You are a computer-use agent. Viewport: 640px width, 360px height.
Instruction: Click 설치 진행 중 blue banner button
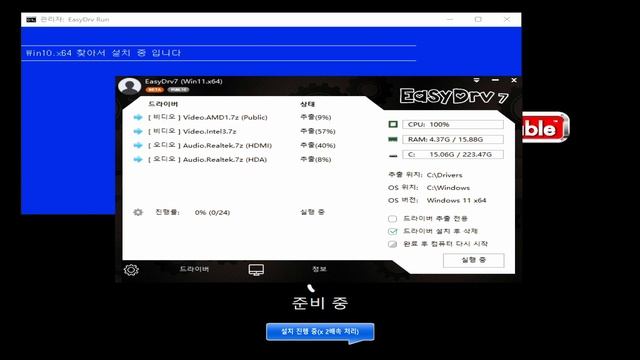click(320, 332)
